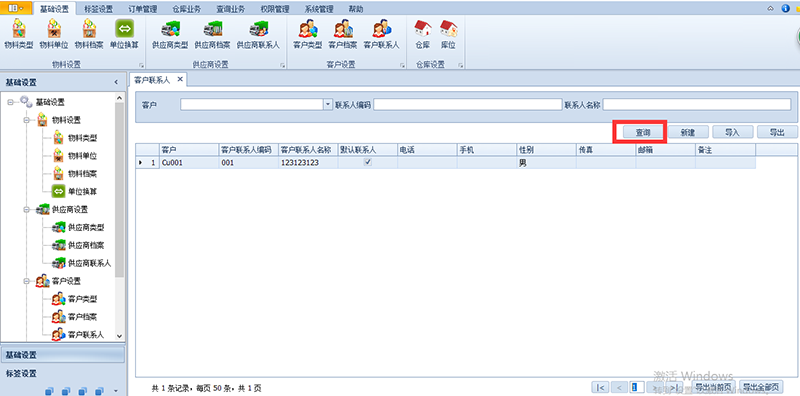Screen dimensions: 800x396
Task: Switch to the 权限管理 ribbon tab
Action: [274, 9]
